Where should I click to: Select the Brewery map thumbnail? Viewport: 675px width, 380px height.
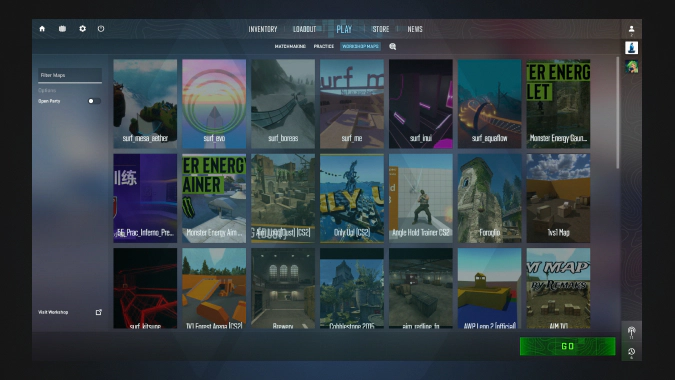coord(283,288)
